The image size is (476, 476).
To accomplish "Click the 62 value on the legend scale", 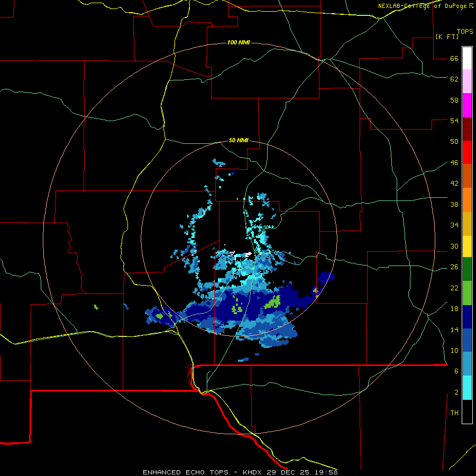I will pyautogui.click(x=454, y=79).
